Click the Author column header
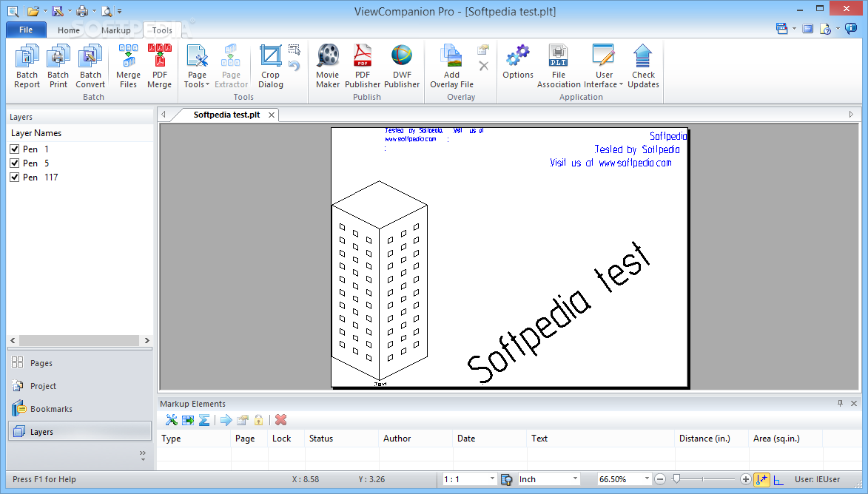This screenshot has width=868, height=494. 415,438
